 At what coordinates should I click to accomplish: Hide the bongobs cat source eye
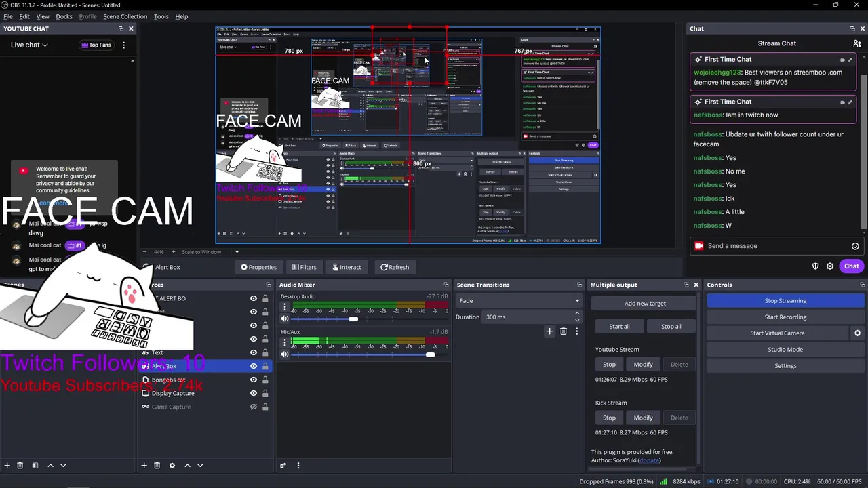pyautogui.click(x=254, y=380)
